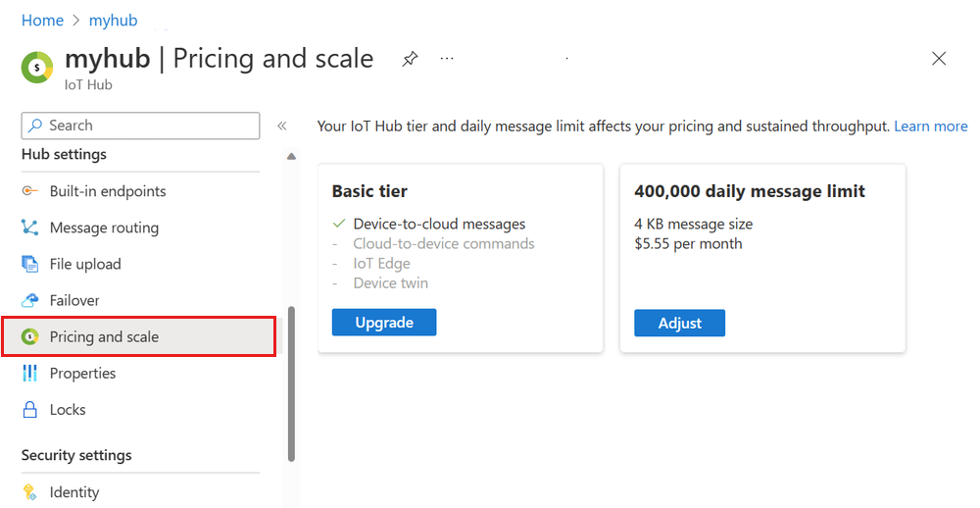Go to Home breadcrumb link

tap(42, 20)
